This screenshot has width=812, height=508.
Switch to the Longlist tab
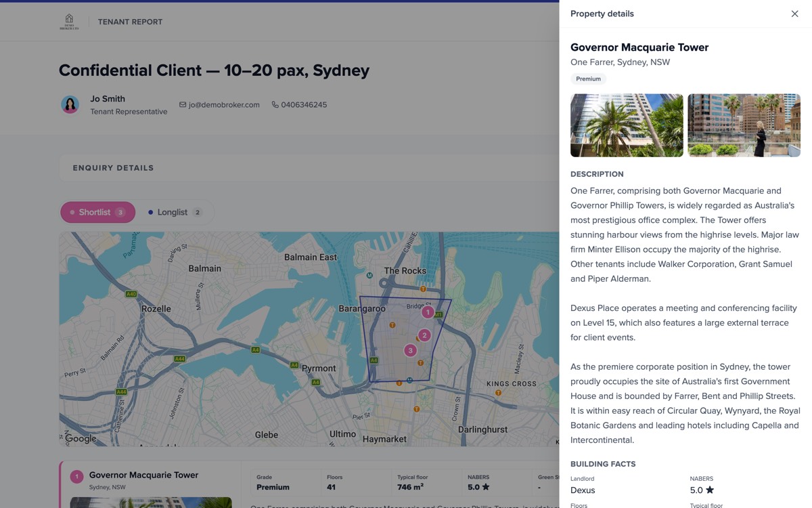(175, 212)
